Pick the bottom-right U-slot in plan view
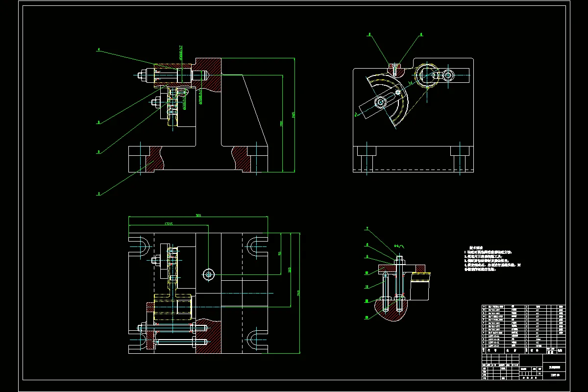588x392 pixels. [x=258, y=340]
